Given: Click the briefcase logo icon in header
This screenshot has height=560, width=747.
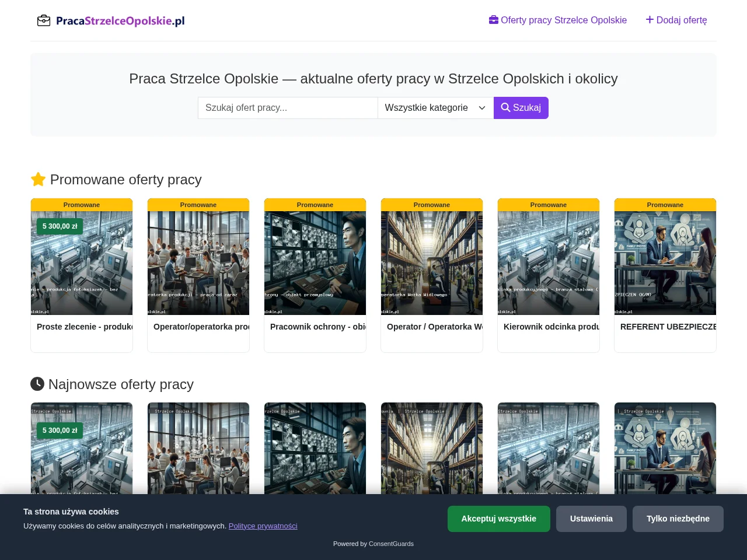Looking at the screenshot, I should pos(44,21).
